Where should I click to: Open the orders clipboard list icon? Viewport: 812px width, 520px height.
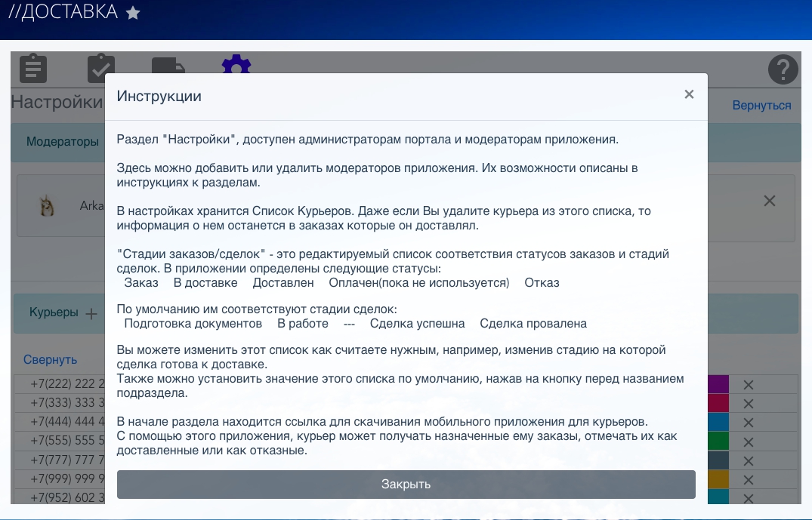pos(32,68)
